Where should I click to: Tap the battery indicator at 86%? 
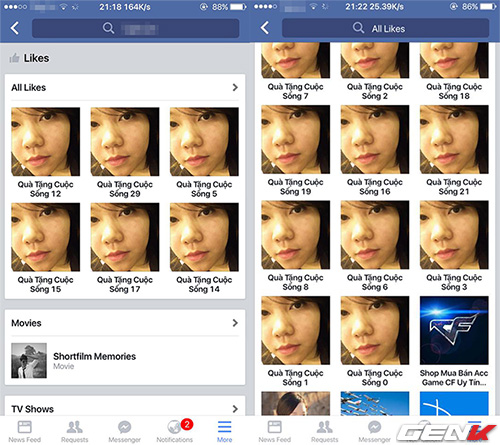(488, 7)
